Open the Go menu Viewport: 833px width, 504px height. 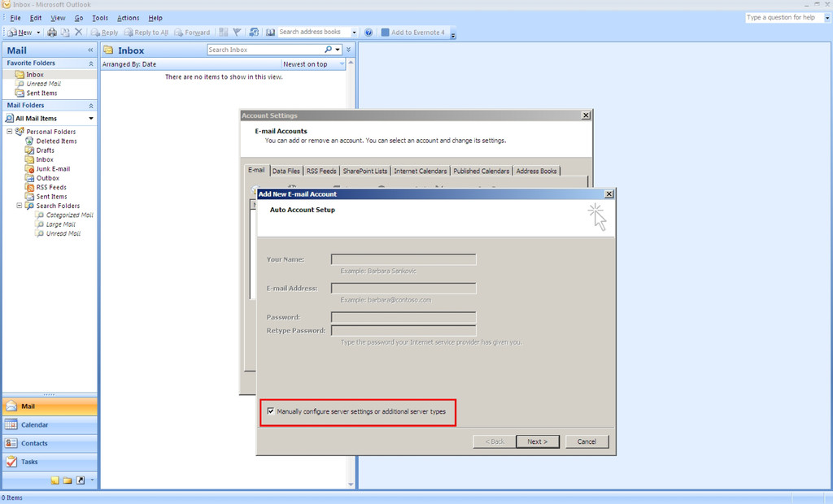[x=79, y=18]
